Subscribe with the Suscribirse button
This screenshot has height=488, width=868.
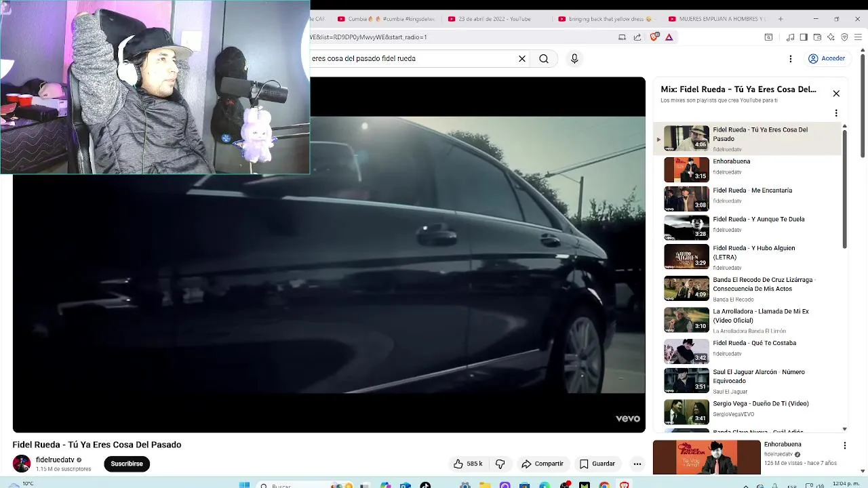(127, 464)
